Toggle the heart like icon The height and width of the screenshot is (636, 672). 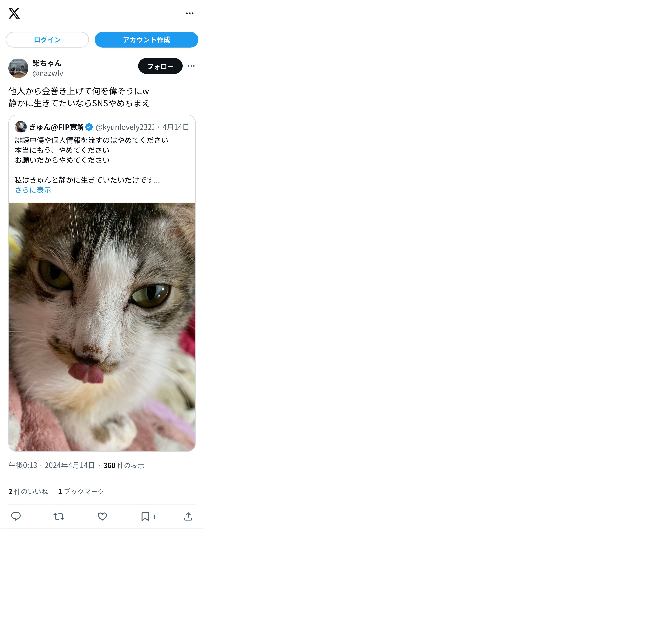[102, 516]
